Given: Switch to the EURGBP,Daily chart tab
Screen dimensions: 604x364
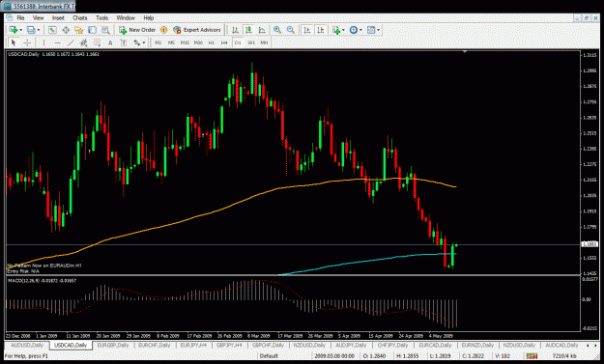Looking at the screenshot, I should click(x=113, y=345).
